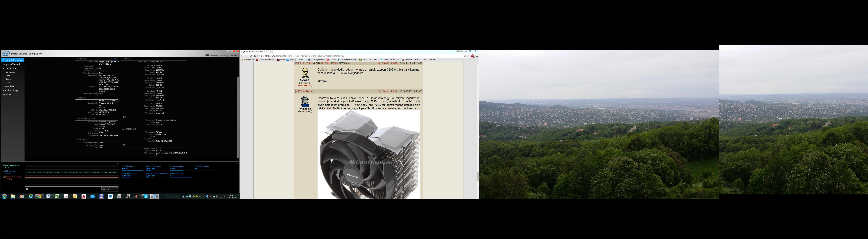Click the Tune link beside Processor
Screen dimensions: 868x239
click(x=114, y=59)
